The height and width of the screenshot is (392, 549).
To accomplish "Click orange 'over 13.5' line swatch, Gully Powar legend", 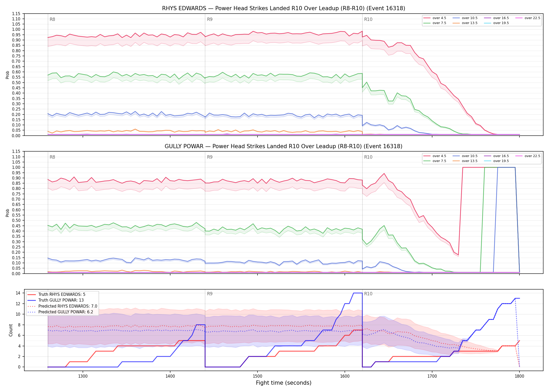I will pyautogui.click(x=456, y=161).
